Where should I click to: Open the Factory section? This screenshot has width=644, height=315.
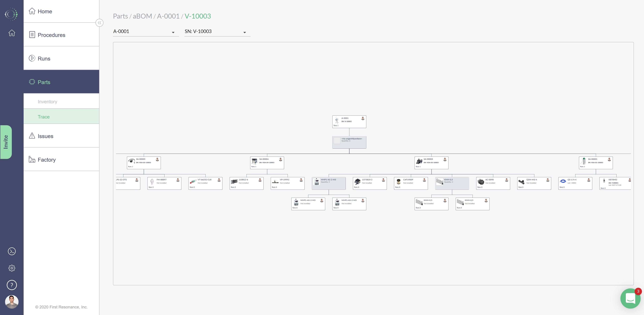[x=47, y=160]
